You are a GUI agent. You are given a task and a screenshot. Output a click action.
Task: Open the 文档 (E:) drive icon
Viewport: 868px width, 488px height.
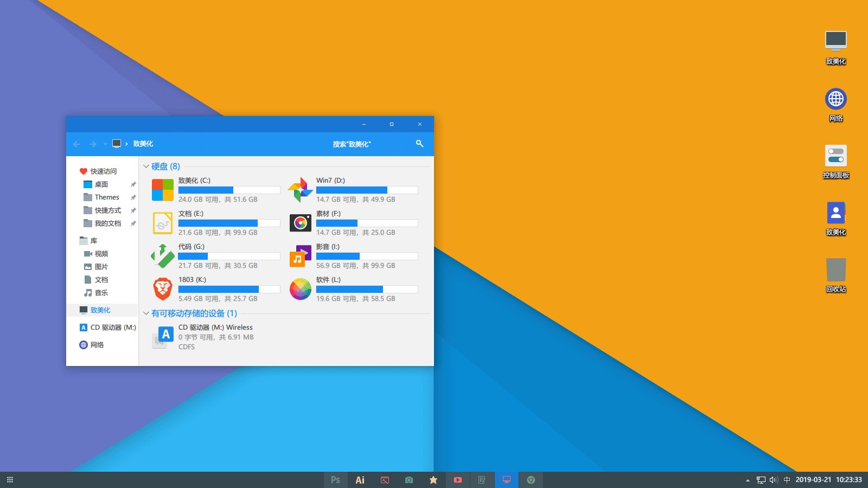[163, 223]
